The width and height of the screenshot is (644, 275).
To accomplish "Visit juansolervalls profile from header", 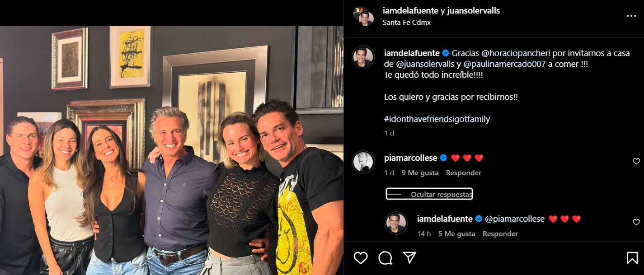I will 473,11.
